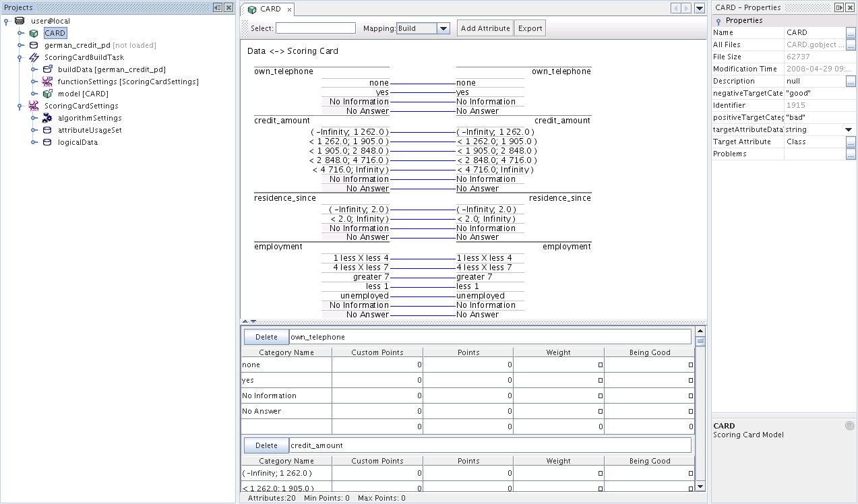Click the algorithmSettings gears icon
Viewport: 858px width, 504px height.
tap(47, 118)
